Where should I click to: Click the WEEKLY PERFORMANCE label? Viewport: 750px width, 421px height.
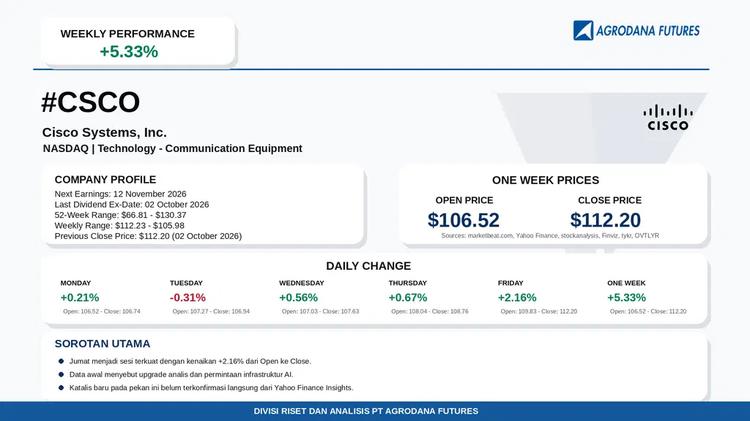[x=127, y=34]
